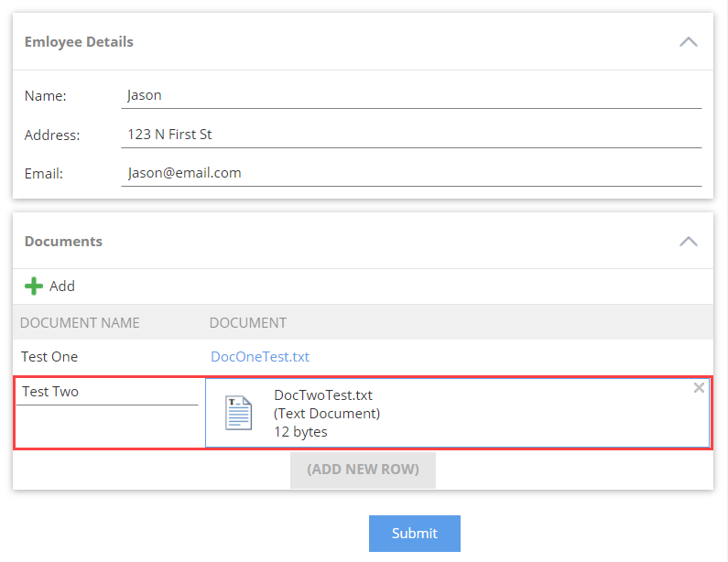Viewport: 728px width, 562px height.
Task: Click the Documents panel title
Action: 63,242
